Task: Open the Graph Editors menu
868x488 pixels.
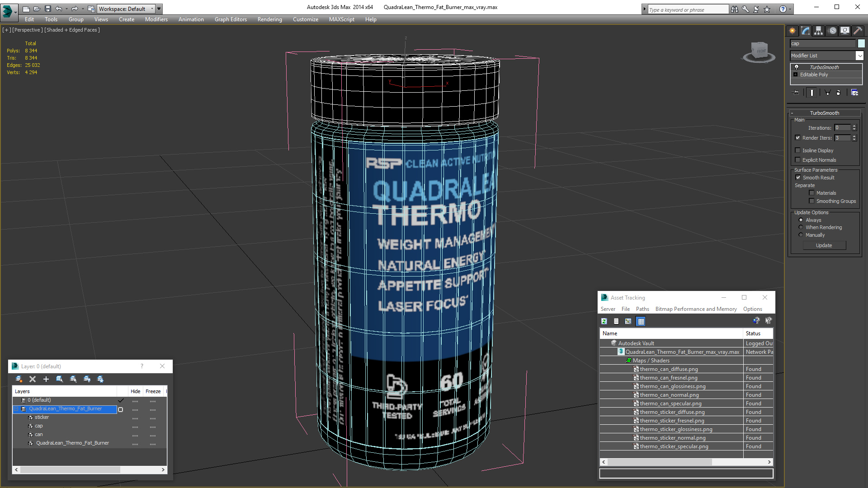Action: pyautogui.click(x=231, y=19)
